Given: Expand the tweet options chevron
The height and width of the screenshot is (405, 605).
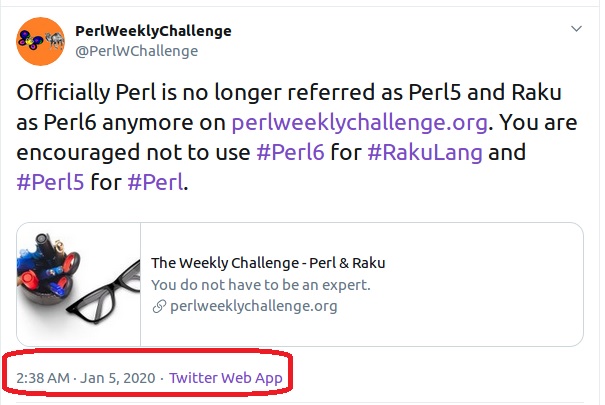Looking at the screenshot, I should [x=576, y=29].
